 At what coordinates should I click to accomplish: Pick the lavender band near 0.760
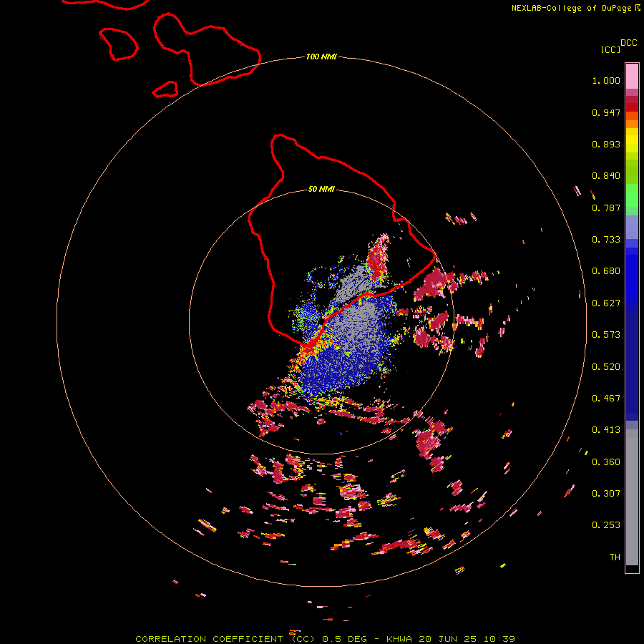point(632,227)
